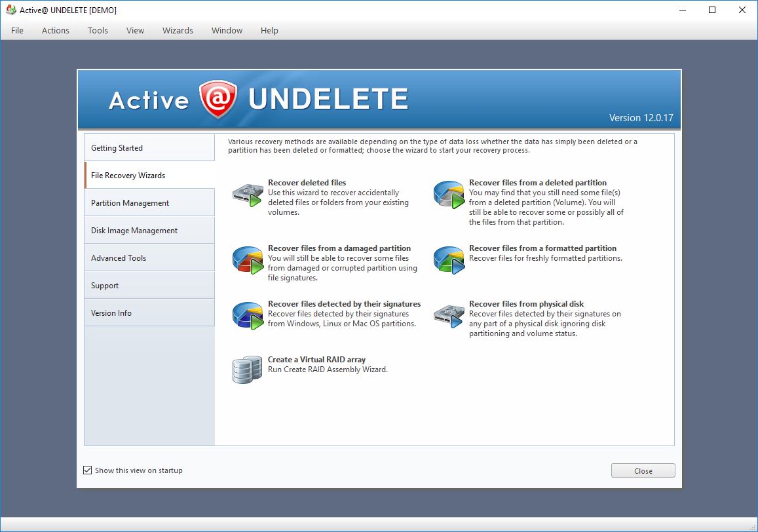Open the Recover deleted files link
Image resolution: width=758 pixels, height=532 pixels.
point(307,183)
